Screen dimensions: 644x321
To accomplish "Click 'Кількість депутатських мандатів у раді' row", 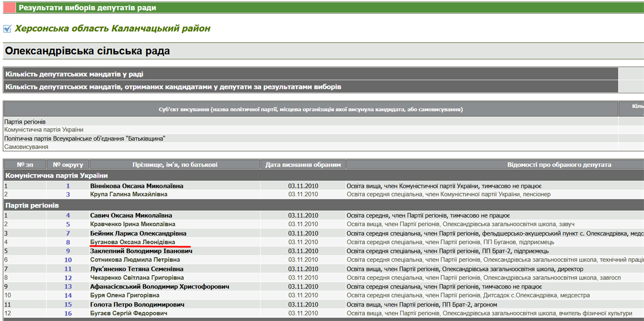I will [311, 74].
